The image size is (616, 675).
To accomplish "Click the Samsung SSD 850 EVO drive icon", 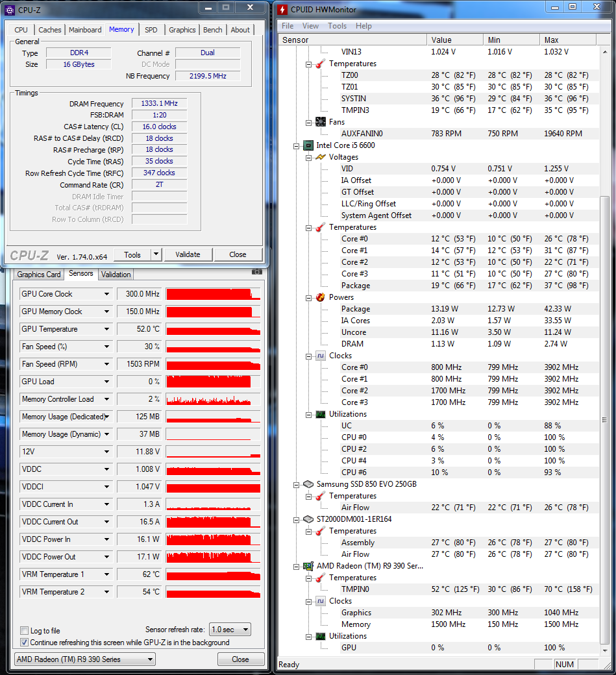I will pos(308,484).
